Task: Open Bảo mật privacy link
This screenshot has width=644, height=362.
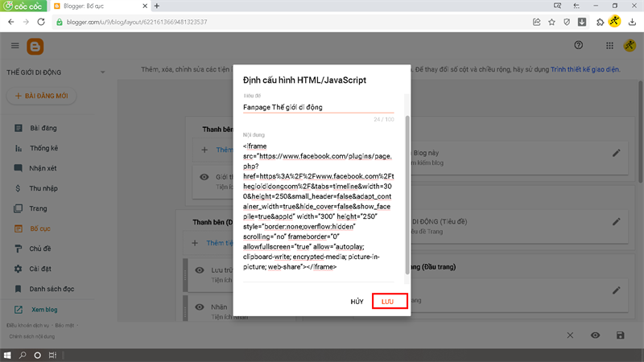Action: point(64,326)
